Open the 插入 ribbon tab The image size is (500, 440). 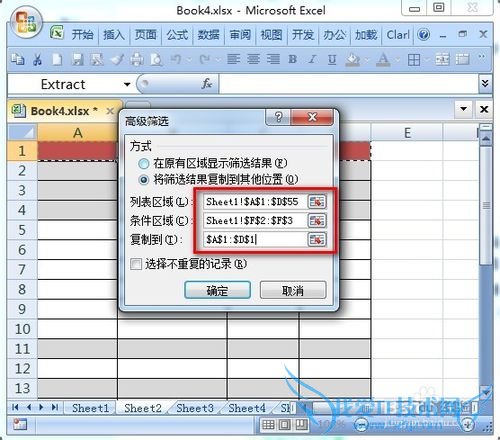(x=114, y=35)
